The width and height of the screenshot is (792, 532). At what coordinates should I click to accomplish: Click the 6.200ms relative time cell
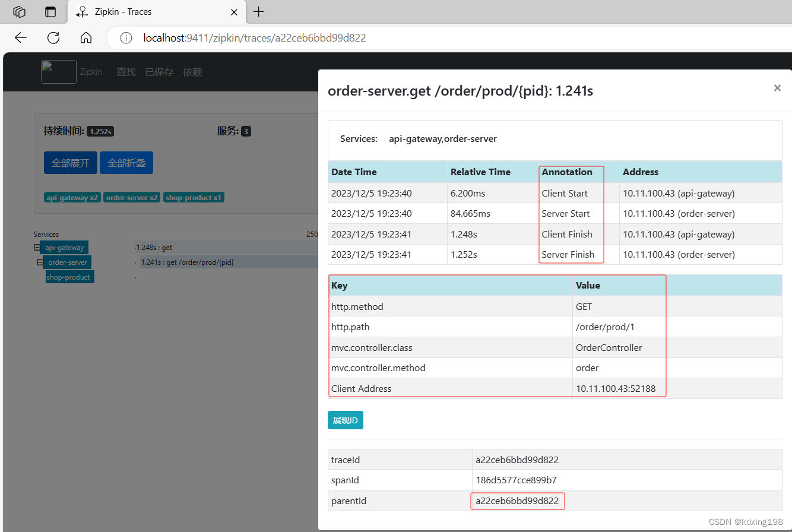click(493, 193)
